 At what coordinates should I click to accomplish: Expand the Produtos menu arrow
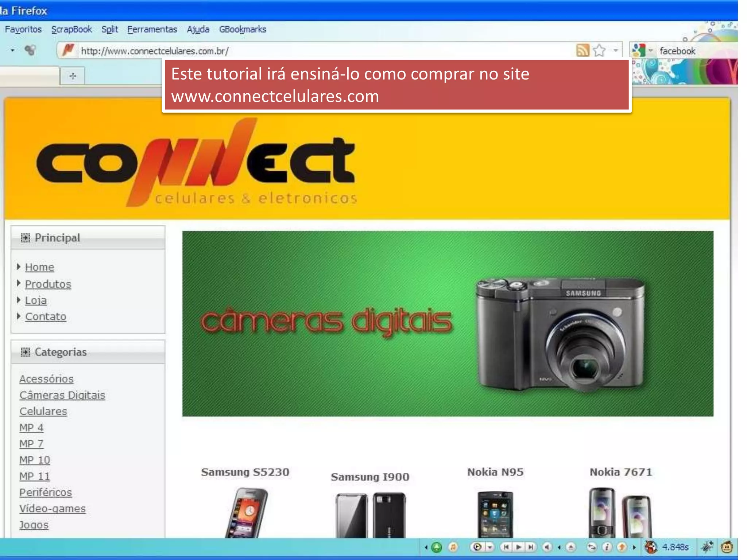coord(19,283)
